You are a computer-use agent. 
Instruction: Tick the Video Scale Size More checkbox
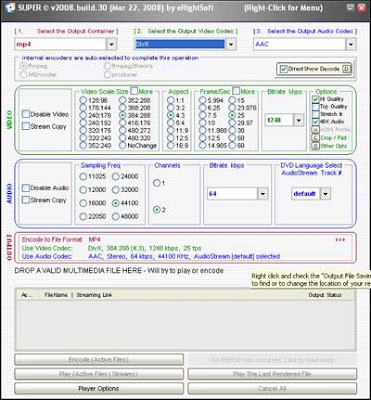point(134,91)
